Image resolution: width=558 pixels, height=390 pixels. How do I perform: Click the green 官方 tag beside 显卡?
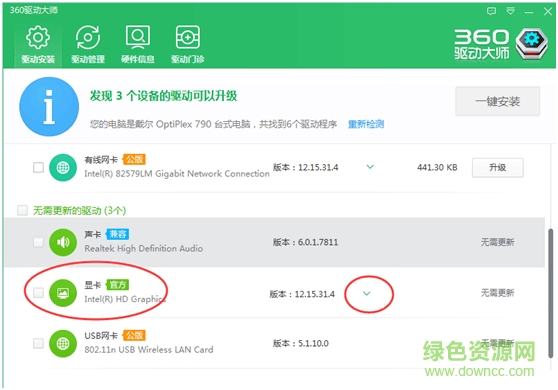pyautogui.click(x=117, y=285)
